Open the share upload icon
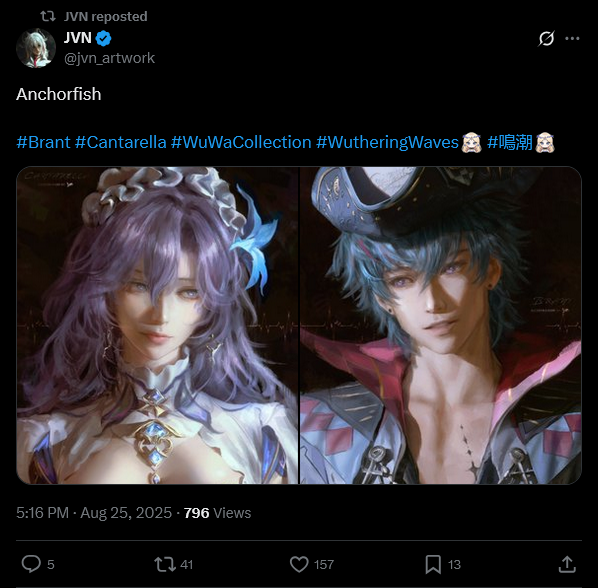This screenshot has height=588, width=598. (567, 564)
